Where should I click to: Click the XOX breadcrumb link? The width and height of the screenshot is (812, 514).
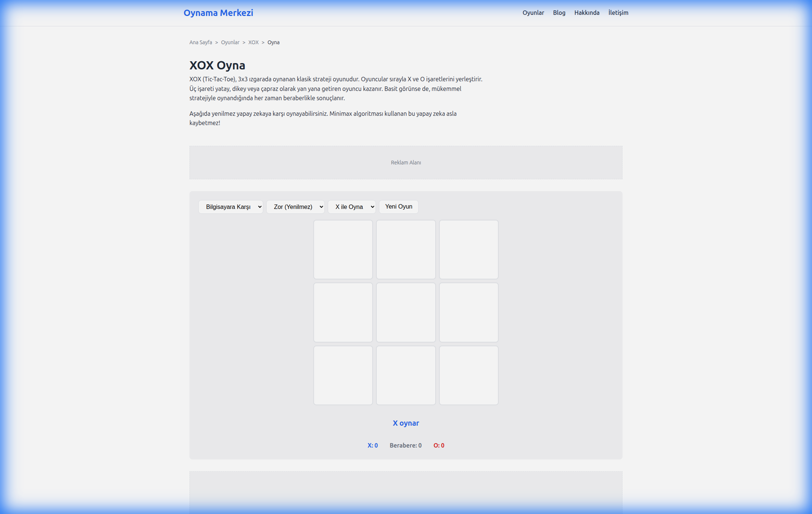(x=253, y=42)
